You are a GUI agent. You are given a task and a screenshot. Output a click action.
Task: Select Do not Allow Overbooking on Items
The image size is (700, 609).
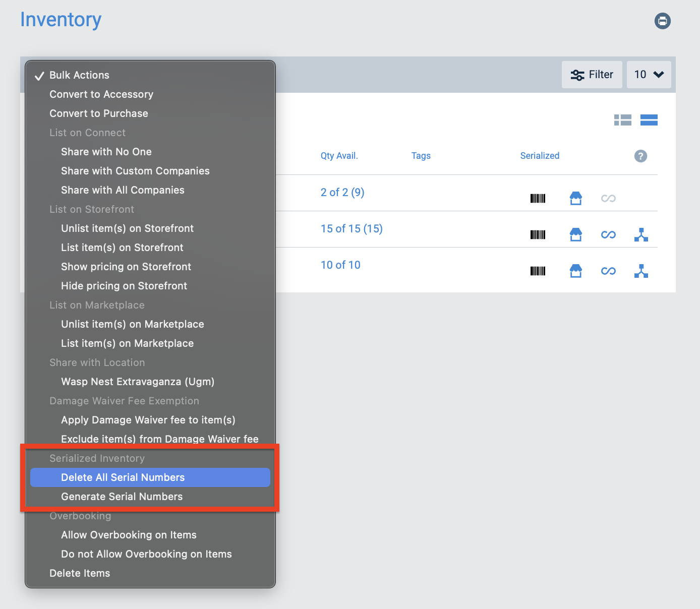146,554
